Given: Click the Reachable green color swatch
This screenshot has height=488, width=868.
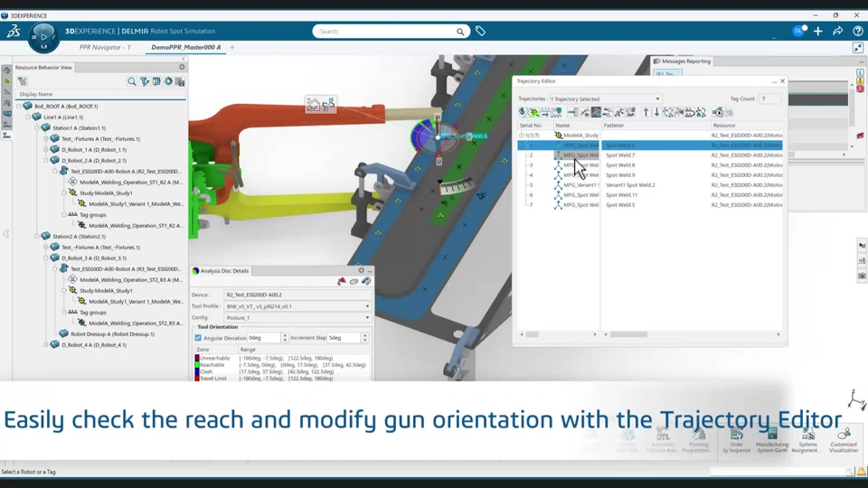Looking at the screenshot, I should 197,365.
